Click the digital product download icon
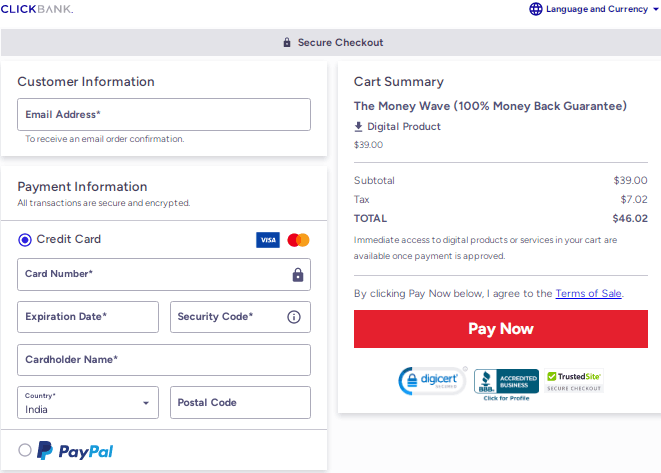Image resolution: width=661 pixels, height=473 pixels. [x=359, y=127]
